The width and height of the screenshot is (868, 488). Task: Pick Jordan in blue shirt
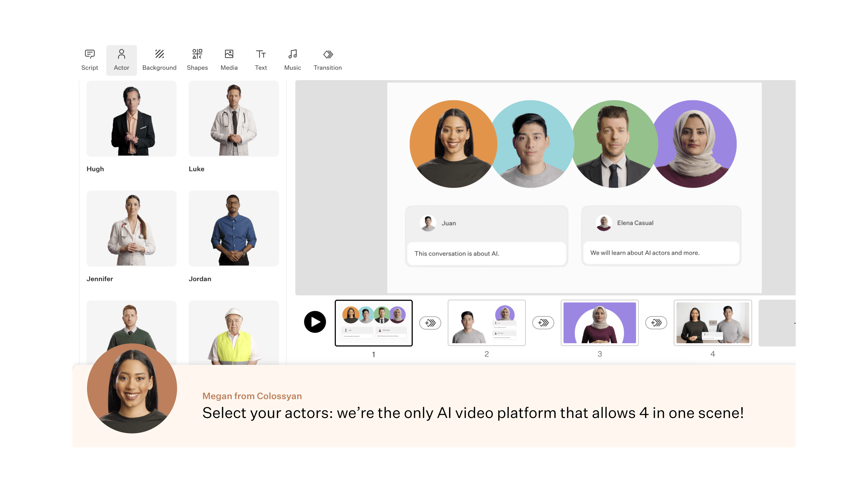point(234,229)
